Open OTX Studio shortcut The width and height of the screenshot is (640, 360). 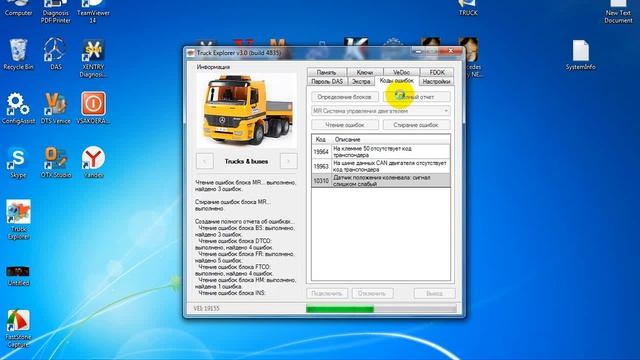(56, 162)
